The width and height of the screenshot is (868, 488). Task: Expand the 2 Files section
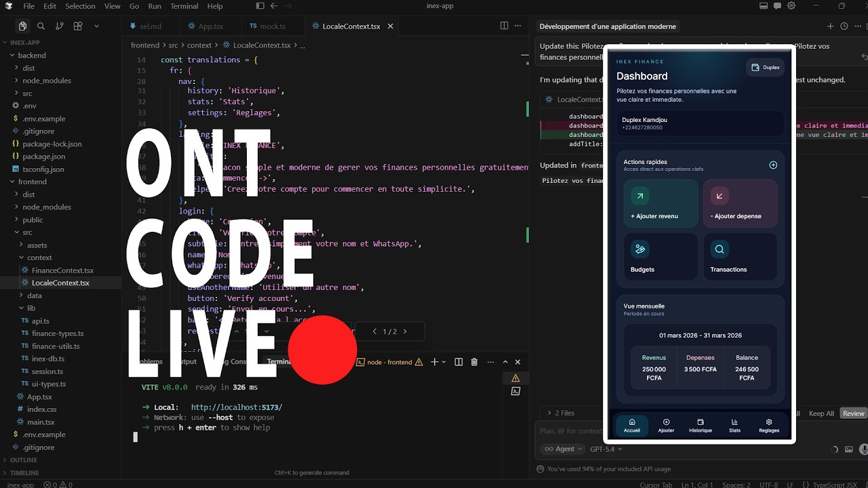click(561, 413)
